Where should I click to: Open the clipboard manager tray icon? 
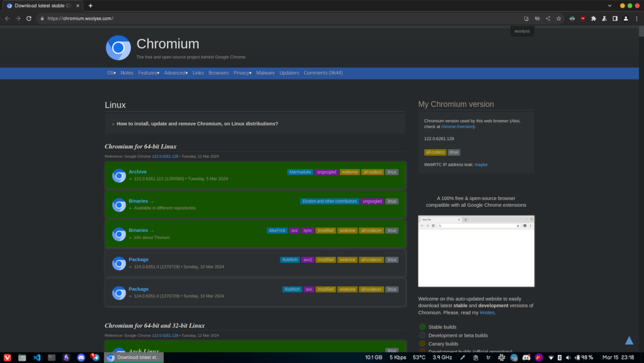click(476, 357)
